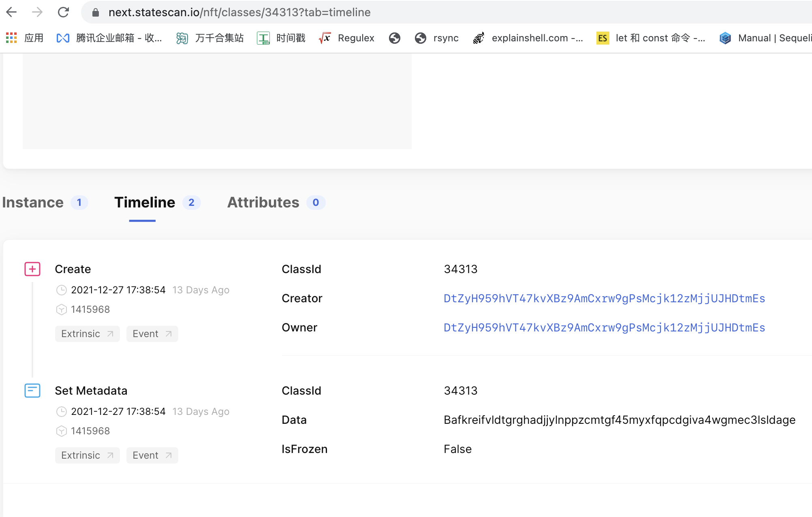
Task: Click the Set Metadata document icon
Action: click(32, 391)
